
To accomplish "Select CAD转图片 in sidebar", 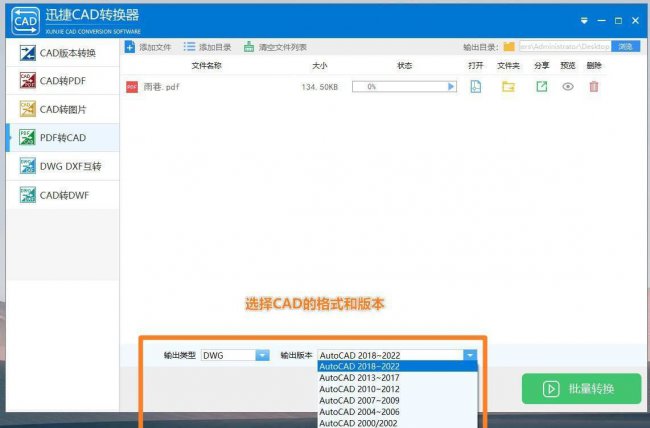I will click(x=63, y=109).
